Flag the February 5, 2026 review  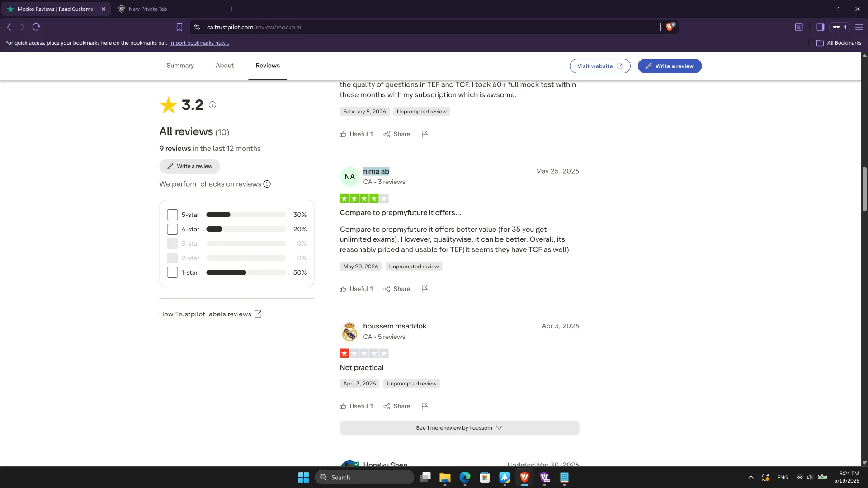pyautogui.click(x=425, y=134)
